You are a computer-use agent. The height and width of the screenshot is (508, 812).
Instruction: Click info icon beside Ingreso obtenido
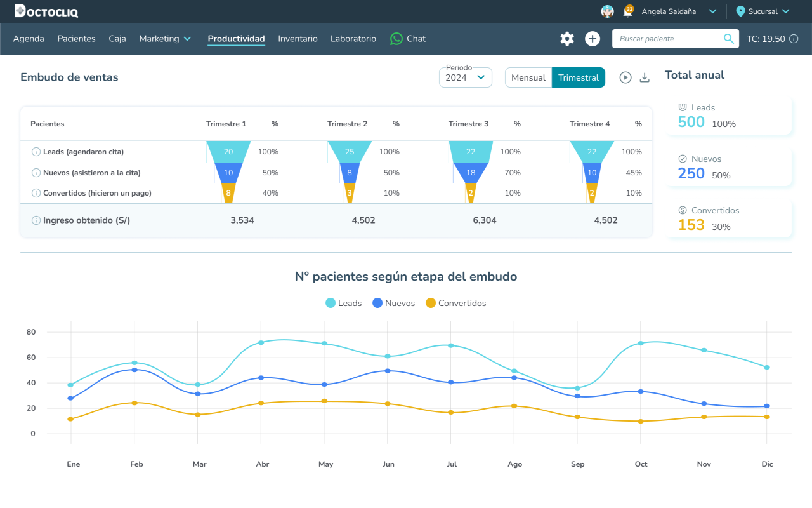click(x=36, y=220)
